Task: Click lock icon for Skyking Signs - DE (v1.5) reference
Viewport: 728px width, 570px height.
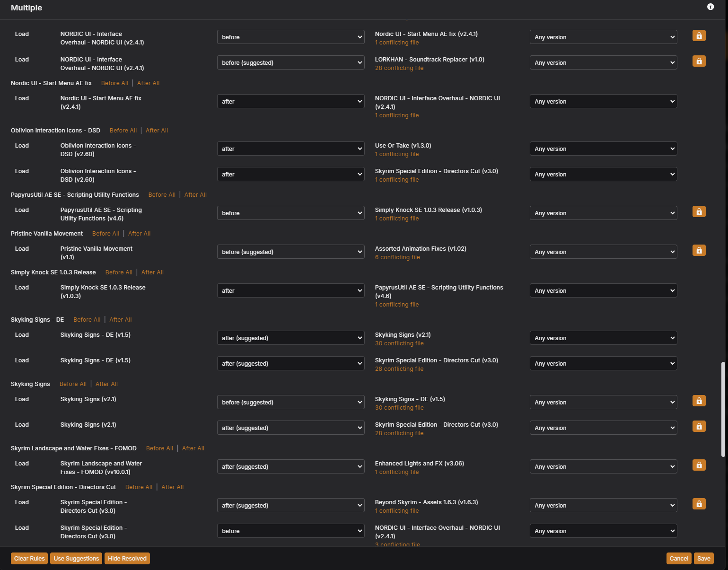Action: tap(699, 401)
